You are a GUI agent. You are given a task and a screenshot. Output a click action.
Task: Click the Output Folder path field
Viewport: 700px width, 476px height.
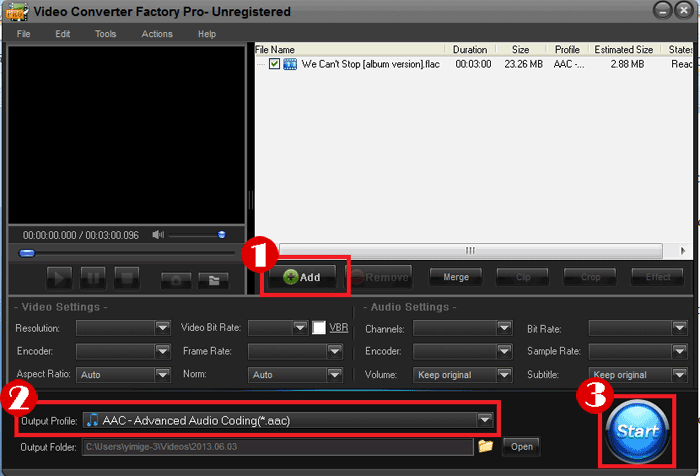coord(278,447)
